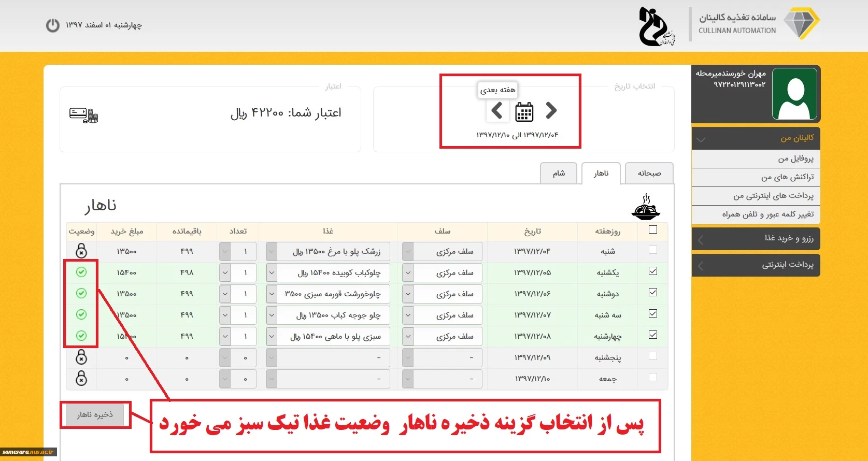Click the date 1397/12/04 cell
868x461 pixels.
[532, 251]
